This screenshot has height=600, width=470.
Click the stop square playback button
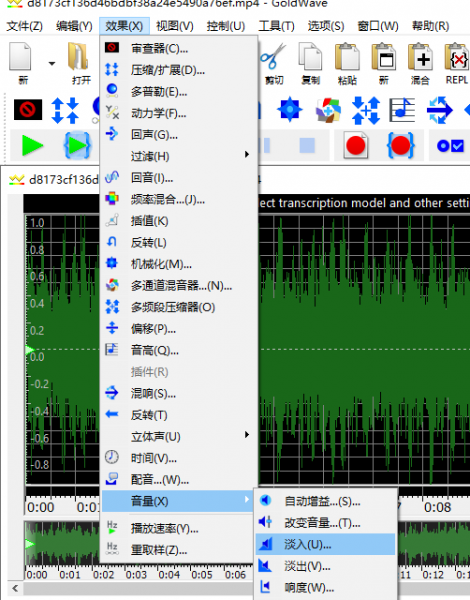click(307, 145)
